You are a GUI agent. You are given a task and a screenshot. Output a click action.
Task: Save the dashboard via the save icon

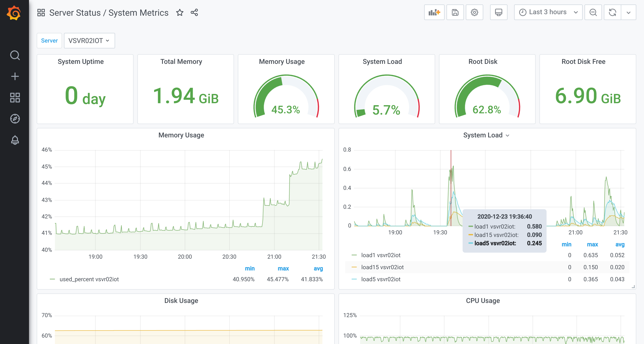pos(455,12)
